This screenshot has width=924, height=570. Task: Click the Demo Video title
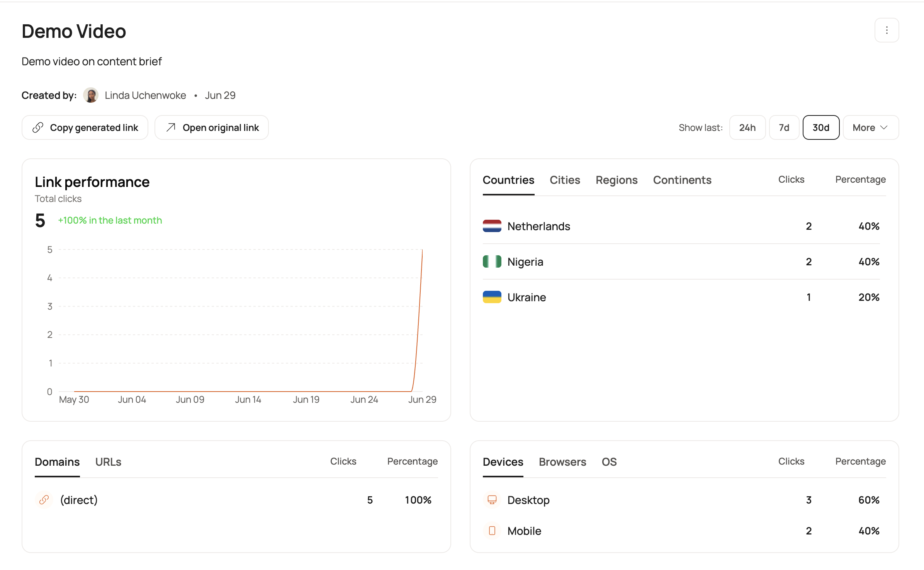74,31
